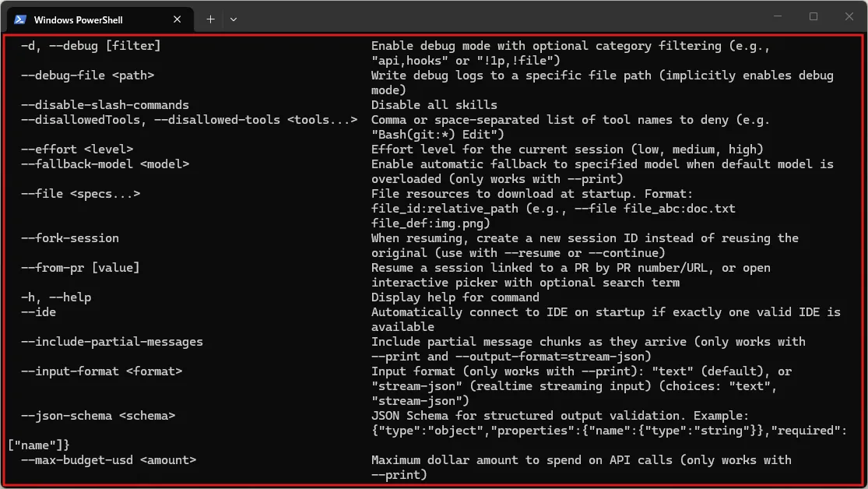Click "Display help for command" description

click(x=455, y=297)
